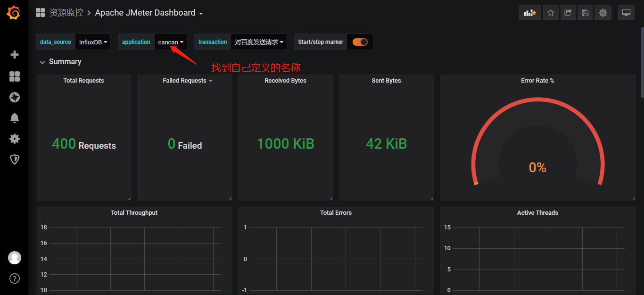Open the transaction 对百度发送请求 dropdown
The width and height of the screenshot is (644, 295).
coord(259,42)
